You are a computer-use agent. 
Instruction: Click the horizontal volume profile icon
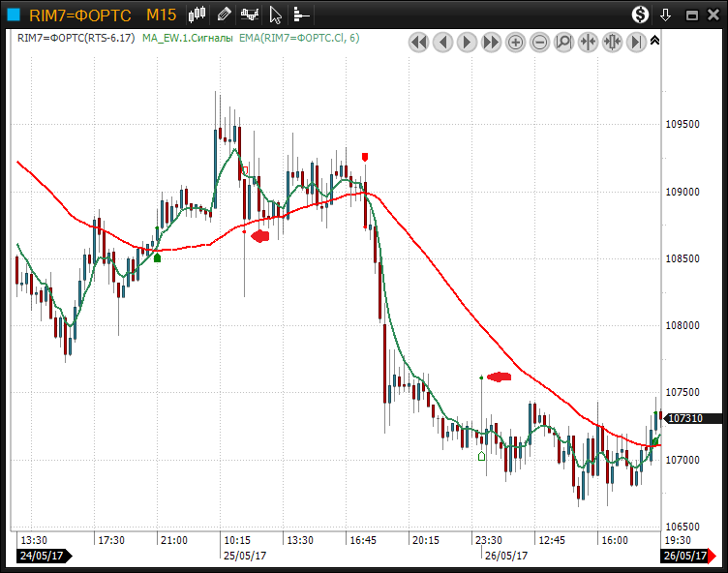pyautogui.click(x=301, y=15)
